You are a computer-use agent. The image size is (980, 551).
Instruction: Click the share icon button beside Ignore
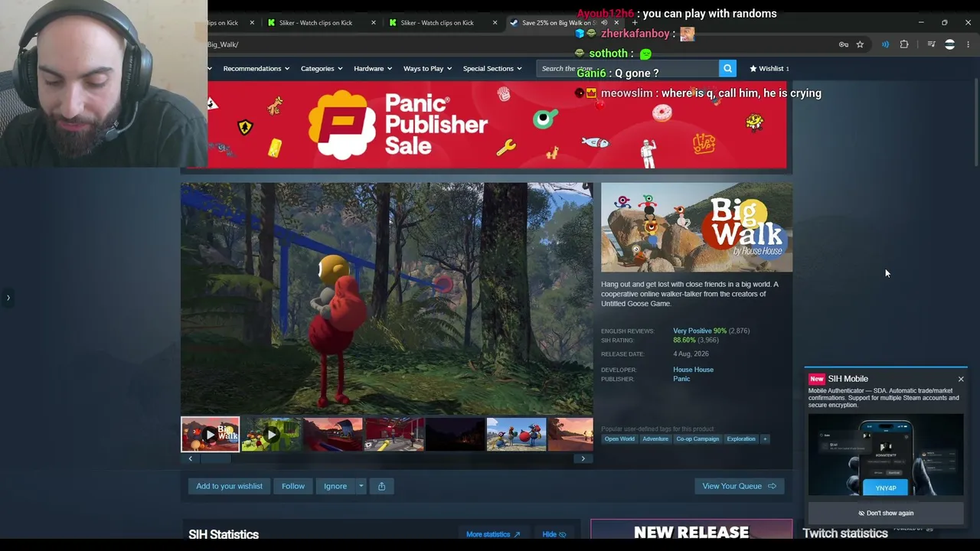coord(381,486)
